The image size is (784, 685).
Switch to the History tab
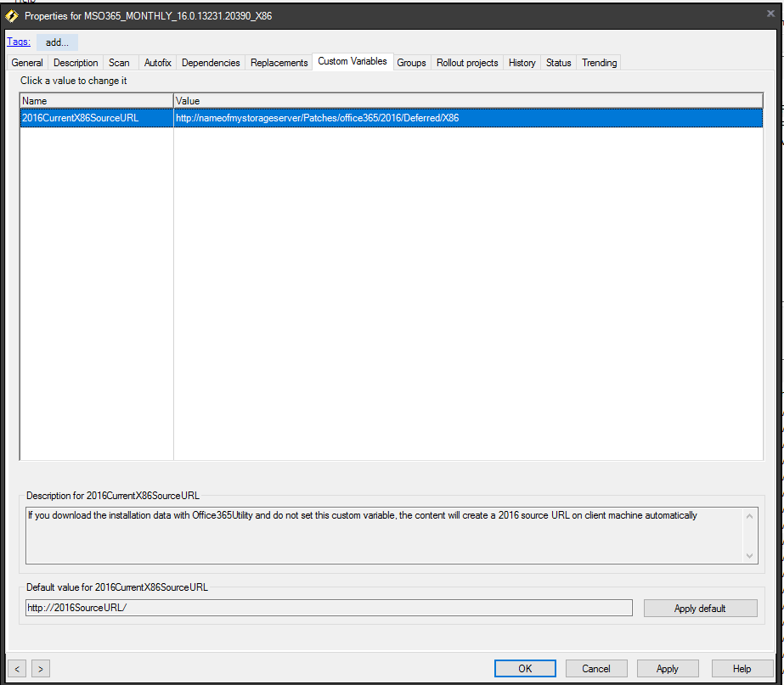[x=522, y=62]
